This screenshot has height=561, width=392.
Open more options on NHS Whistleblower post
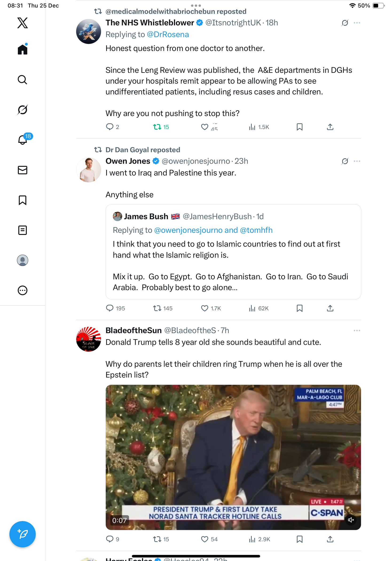[x=357, y=23]
